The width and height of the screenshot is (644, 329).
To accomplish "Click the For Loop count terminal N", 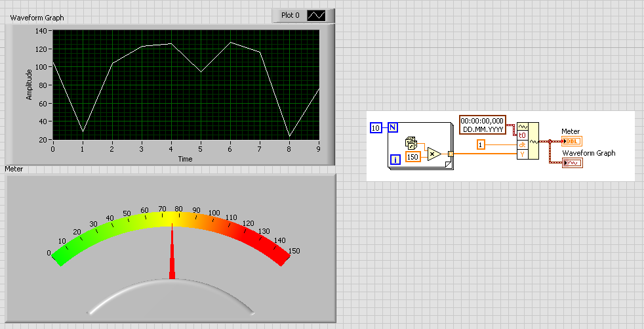I will 393,127.
